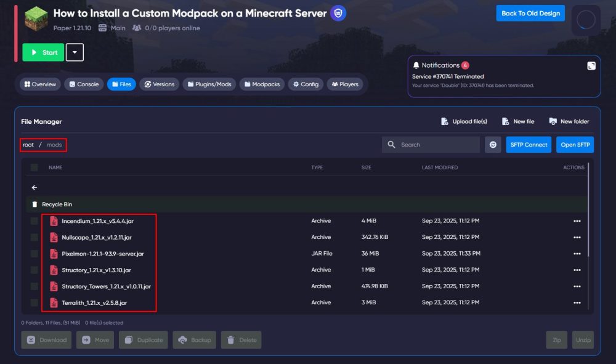Viewport: 616px width, 364px height.
Task: Click the Pixelmon jar file icon
Action: [x=54, y=254]
